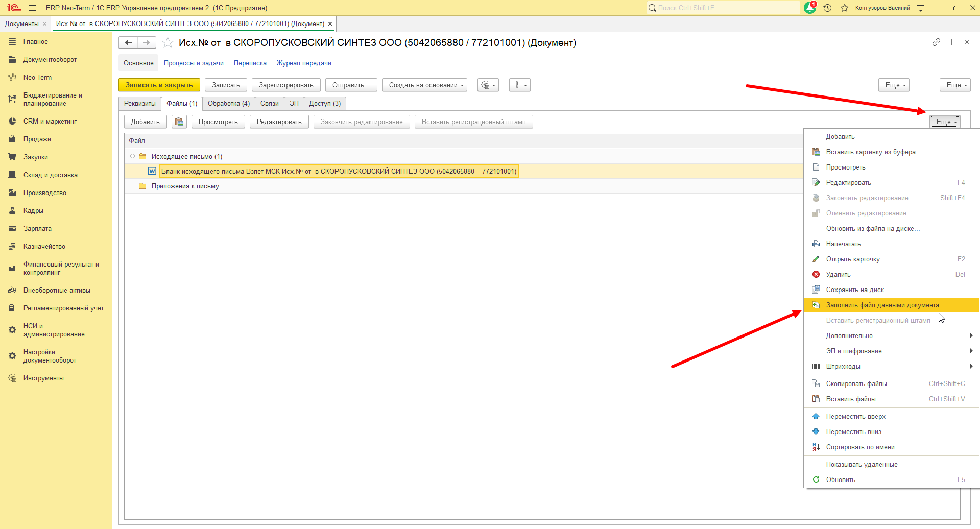Expand Дополнительно submenu
980x529 pixels.
tap(892, 335)
